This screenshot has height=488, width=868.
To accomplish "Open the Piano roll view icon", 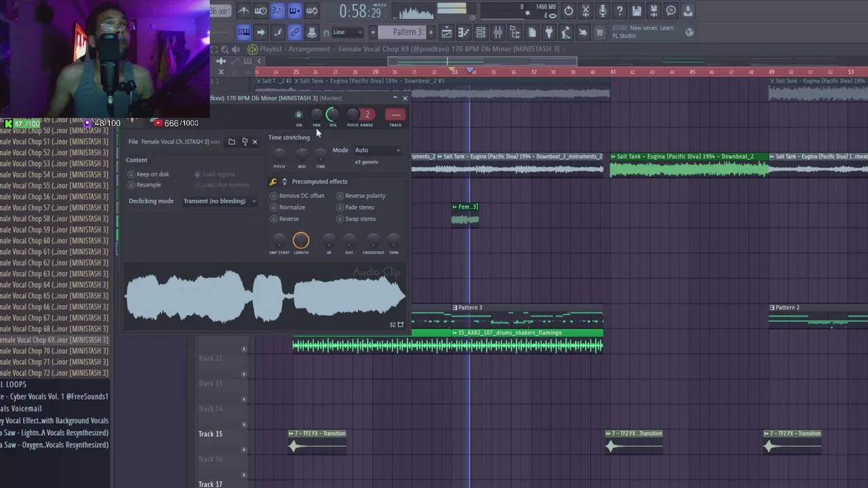I will tap(464, 32).
